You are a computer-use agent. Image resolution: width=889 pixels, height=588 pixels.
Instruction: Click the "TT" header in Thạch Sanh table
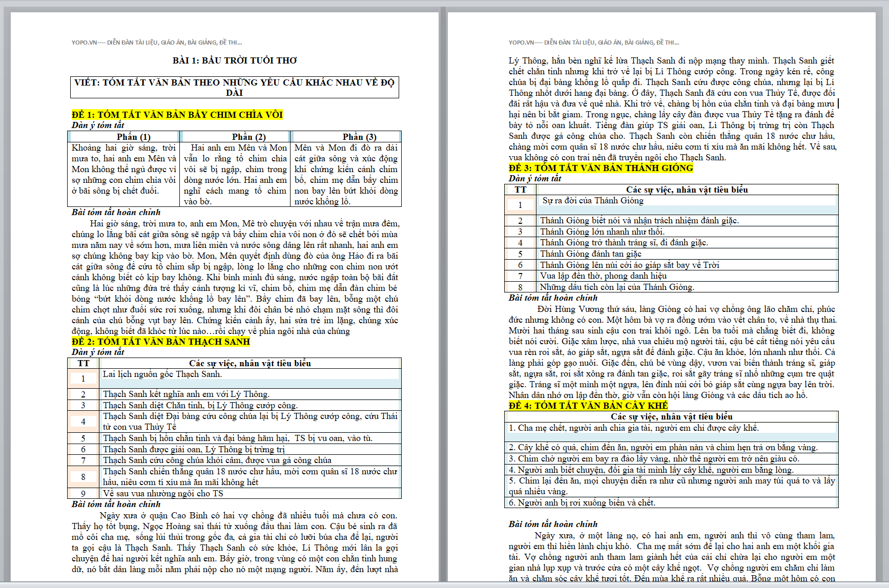(84, 363)
